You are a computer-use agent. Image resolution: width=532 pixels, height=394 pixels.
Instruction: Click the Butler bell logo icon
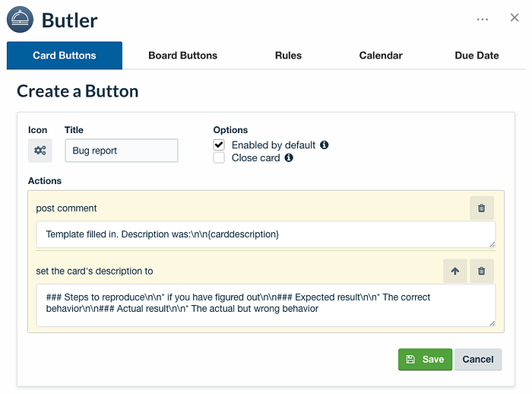click(x=20, y=19)
